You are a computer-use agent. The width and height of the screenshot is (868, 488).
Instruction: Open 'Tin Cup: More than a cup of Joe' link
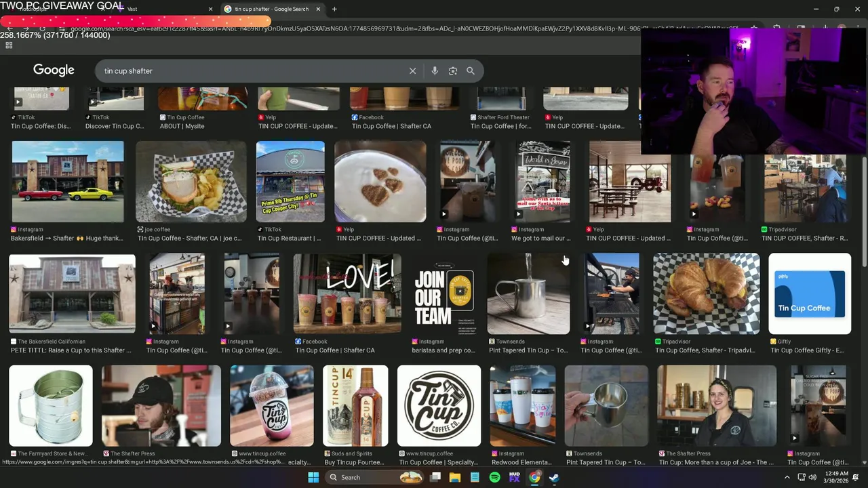click(x=716, y=462)
